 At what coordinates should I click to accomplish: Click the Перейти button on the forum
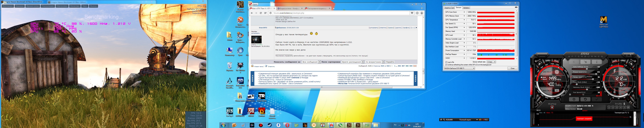coord(390,62)
